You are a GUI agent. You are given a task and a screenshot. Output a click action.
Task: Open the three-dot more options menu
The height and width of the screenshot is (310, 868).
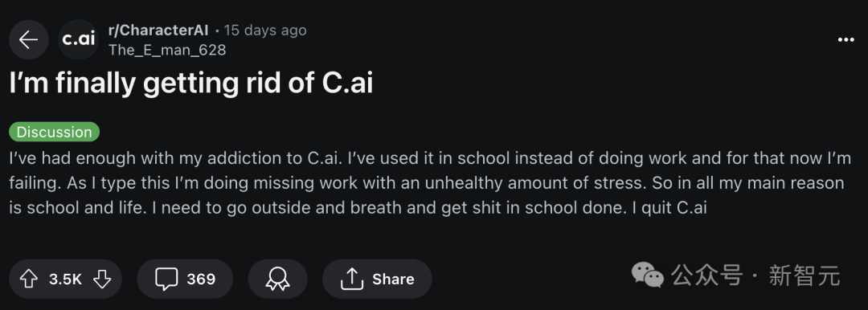click(x=845, y=39)
